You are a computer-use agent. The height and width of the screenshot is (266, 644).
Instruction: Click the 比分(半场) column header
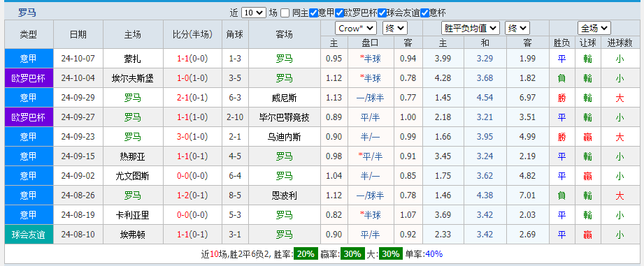192,34
